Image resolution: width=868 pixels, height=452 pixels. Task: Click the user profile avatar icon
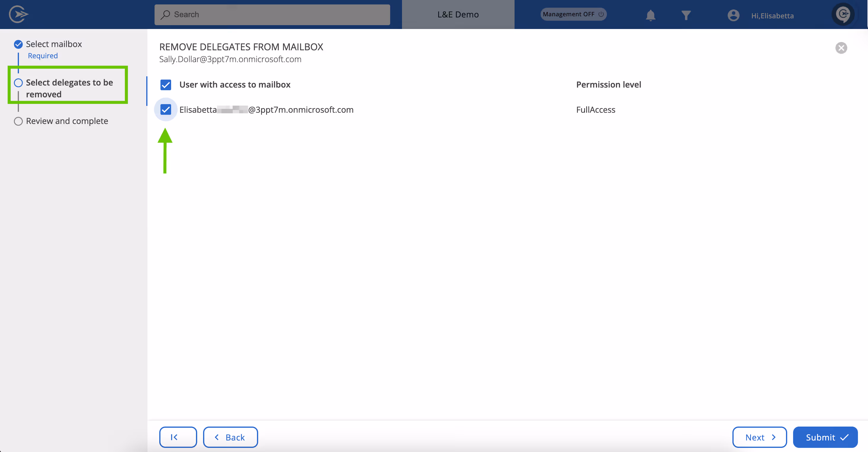click(x=733, y=15)
